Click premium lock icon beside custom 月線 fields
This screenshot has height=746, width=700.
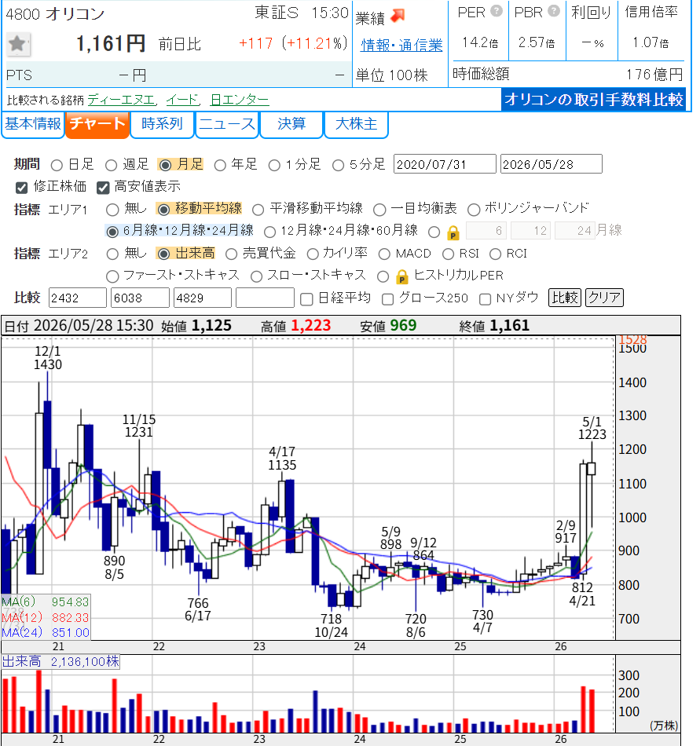pos(453,232)
